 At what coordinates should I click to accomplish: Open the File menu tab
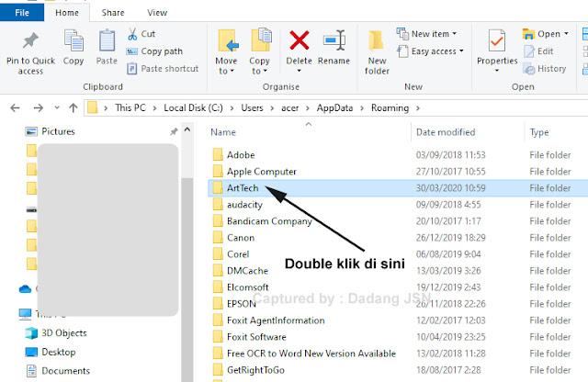pyautogui.click(x=22, y=12)
